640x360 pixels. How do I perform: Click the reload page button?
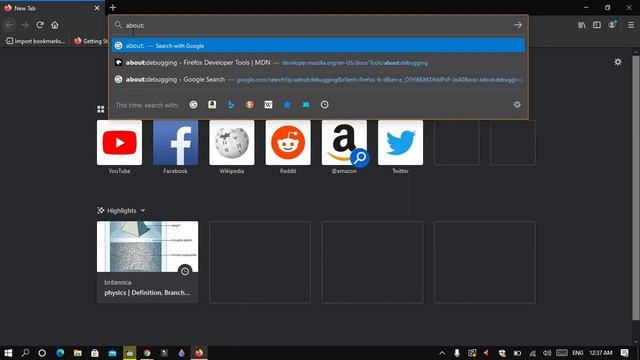pos(40,25)
